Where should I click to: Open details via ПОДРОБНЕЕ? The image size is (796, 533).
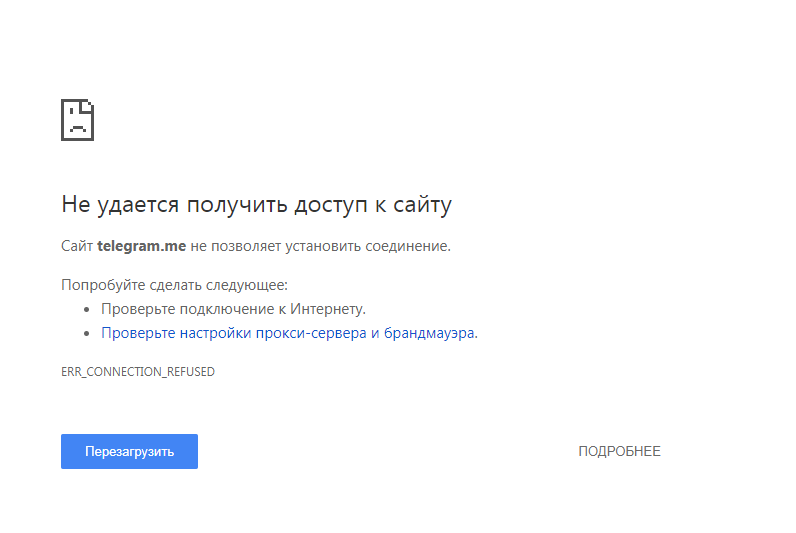619,451
